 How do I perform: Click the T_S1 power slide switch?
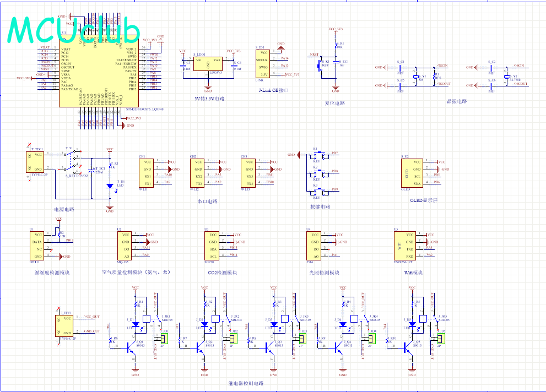[x=69, y=162]
